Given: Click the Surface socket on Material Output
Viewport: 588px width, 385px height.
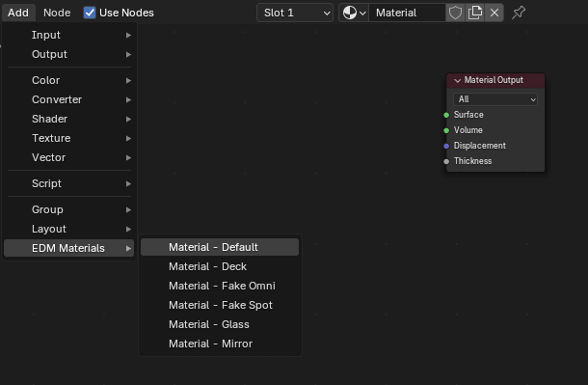Looking at the screenshot, I should (446, 115).
